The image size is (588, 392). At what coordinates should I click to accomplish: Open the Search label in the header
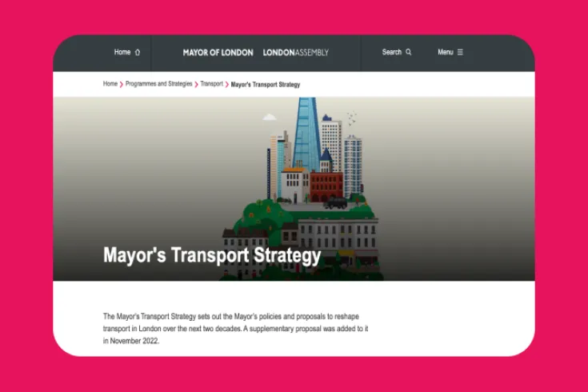[x=391, y=53]
